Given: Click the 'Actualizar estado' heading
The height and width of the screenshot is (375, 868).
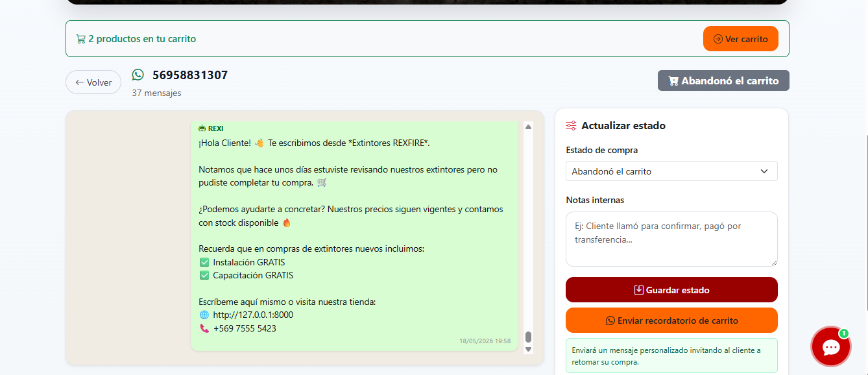Looking at the screenshot, I should pyautogui.click(x=623, y=126).
